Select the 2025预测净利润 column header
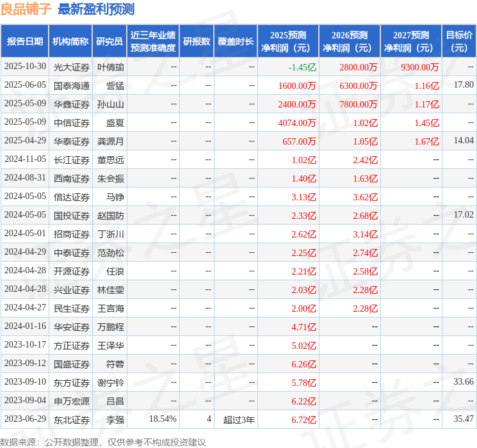Image resolution: width=477 pixels, height=448 pixels. (x=288, y=41)
